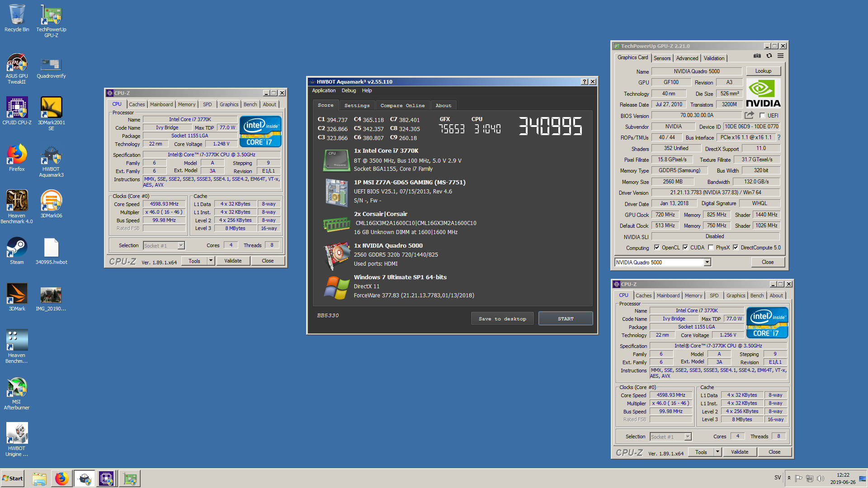The width and height of the screenshot is (868, 488).
Task: Open 3DMark desktop shortcut
Action: coord(17,297)
